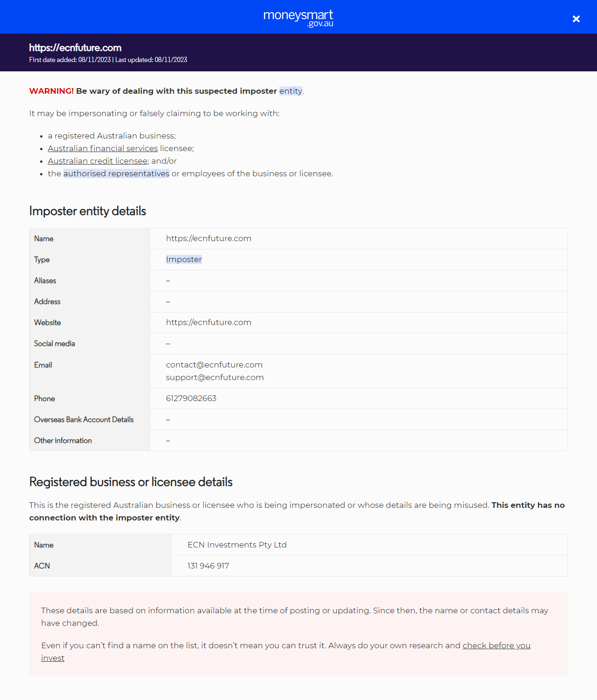Click the 'Imposter entity details' heading
Viewport: 597px width, 700px height.
(x=88, y=211)
